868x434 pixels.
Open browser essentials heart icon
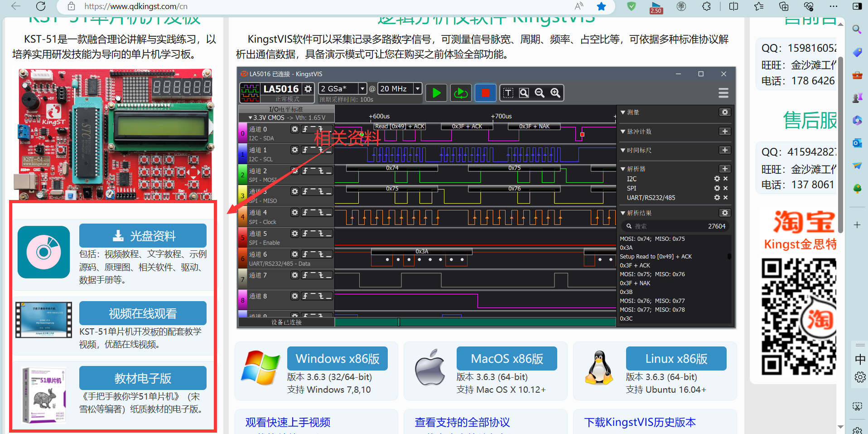tap(809, 6)
